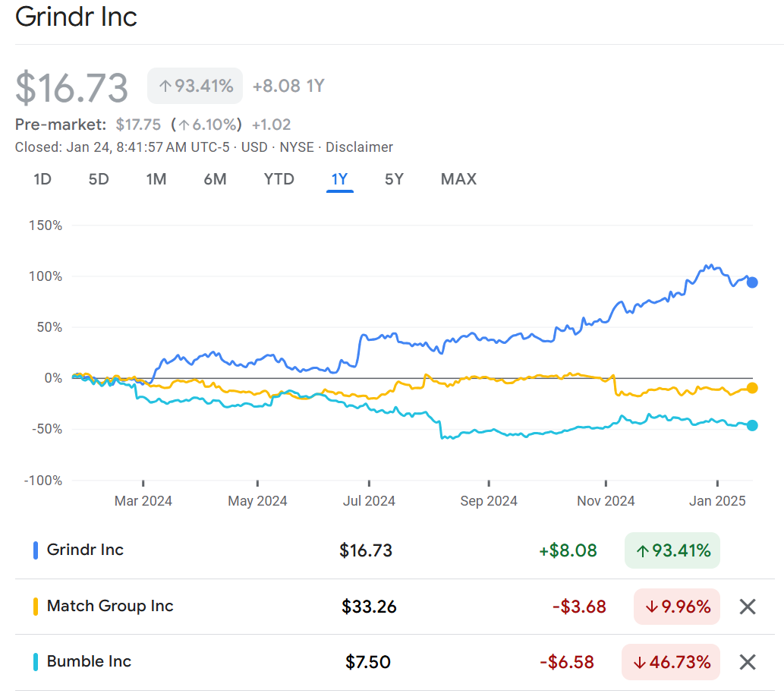Click the teal Bumble endpoint dot on chart
The image size is (784, 700).
[752, 425]
